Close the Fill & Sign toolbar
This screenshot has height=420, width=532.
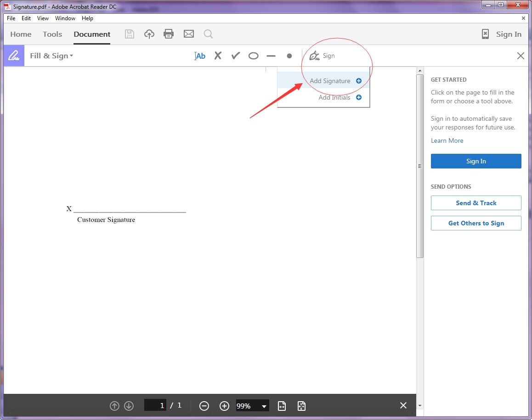pyautogui.click(x=521, y=56)
